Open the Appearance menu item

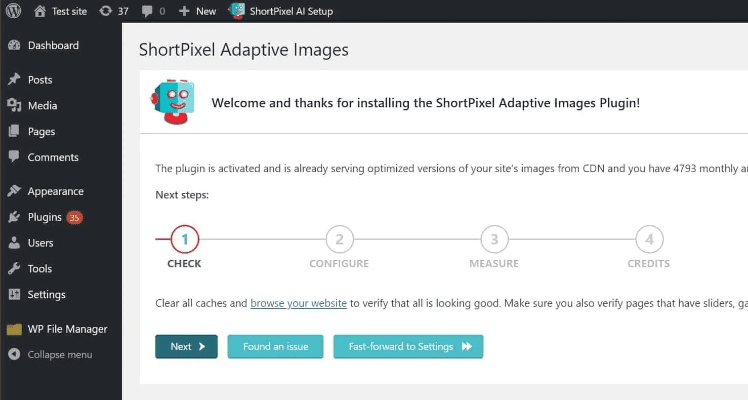pyautogui.click(x=55, y=191)
